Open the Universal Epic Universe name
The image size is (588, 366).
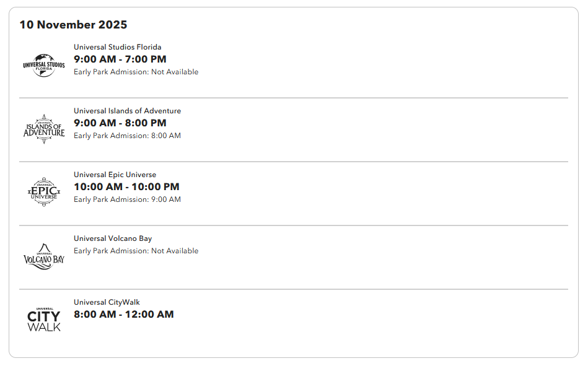[115, 175]
